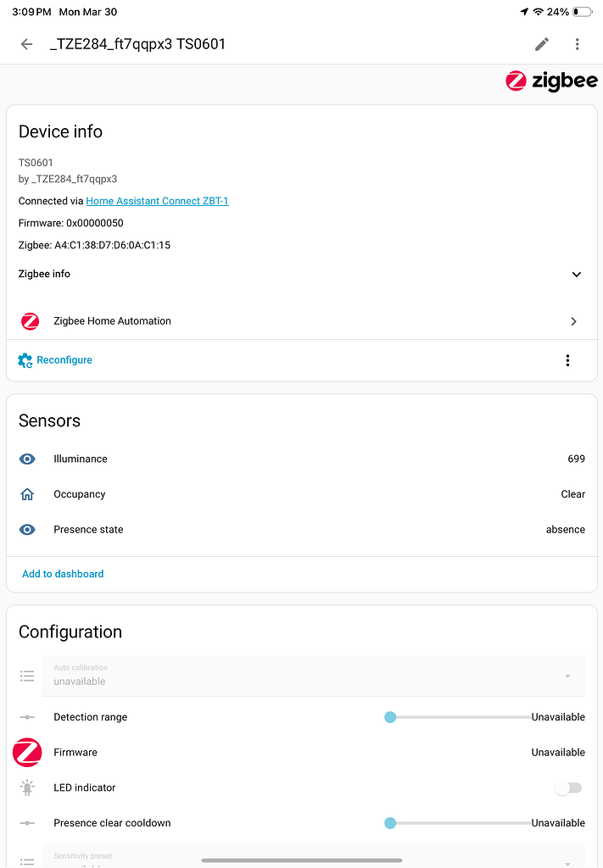Open the Zigbee Home Automation integration row

[302, 321]
